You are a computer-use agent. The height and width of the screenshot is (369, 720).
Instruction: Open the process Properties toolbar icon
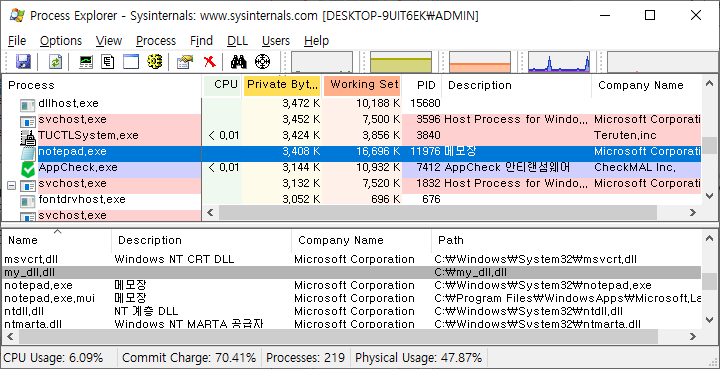(x=185, y=62)
